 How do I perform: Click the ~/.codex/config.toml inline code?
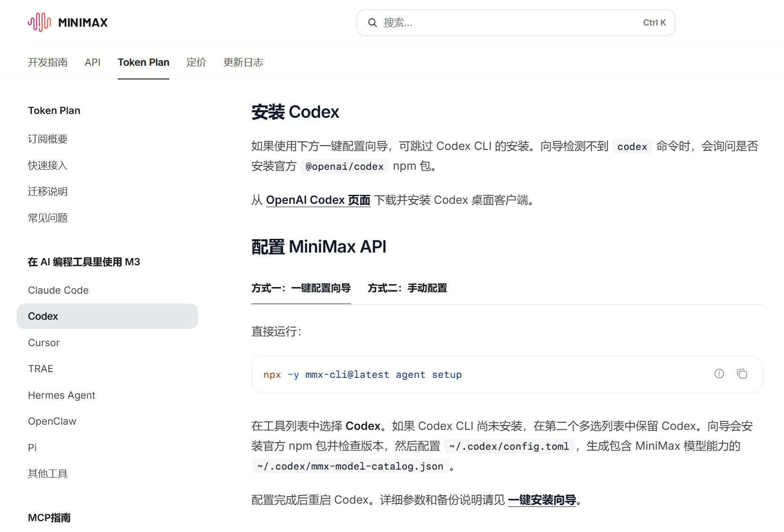509,446
